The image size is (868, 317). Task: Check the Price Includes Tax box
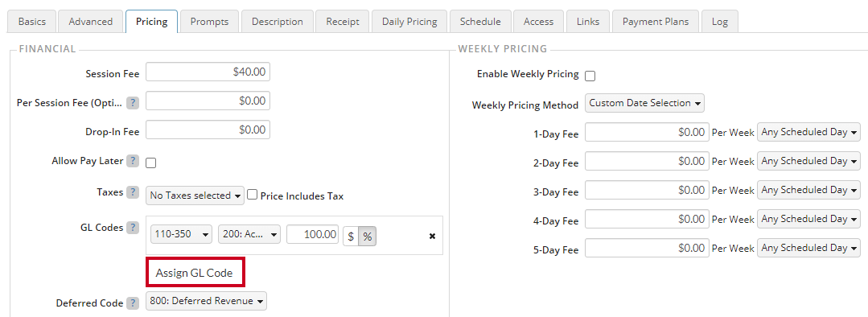[253, 195]
